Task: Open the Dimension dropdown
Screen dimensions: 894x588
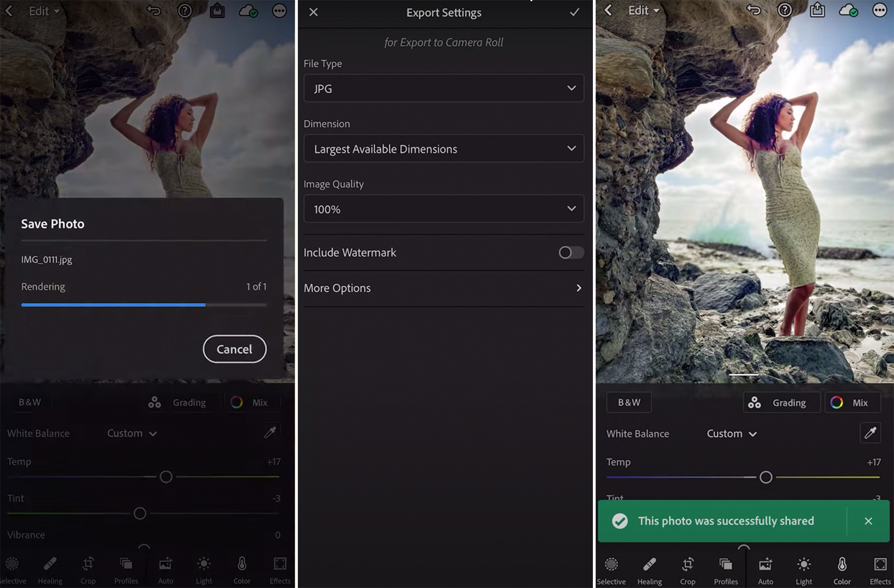Action: click(x=443, y=148)
